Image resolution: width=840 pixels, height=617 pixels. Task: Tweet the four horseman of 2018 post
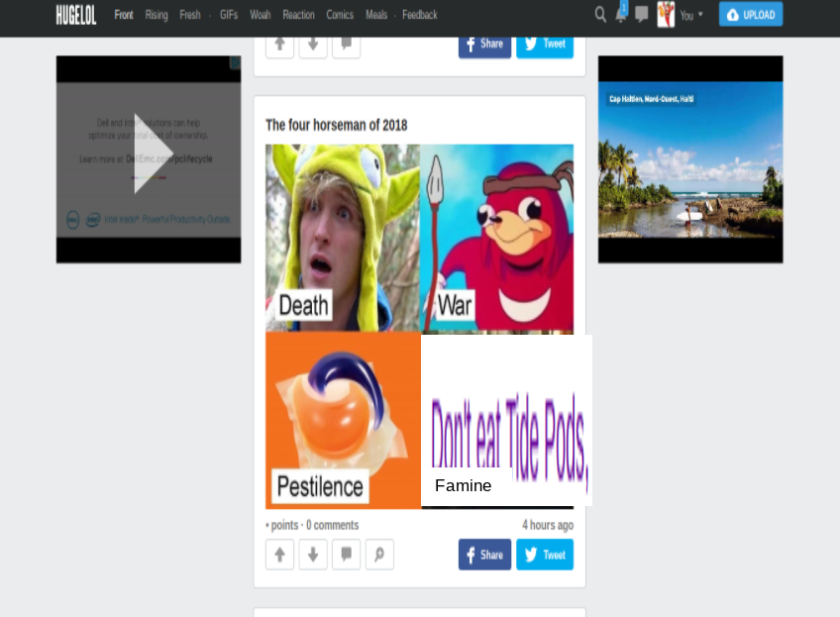(545, 555)
